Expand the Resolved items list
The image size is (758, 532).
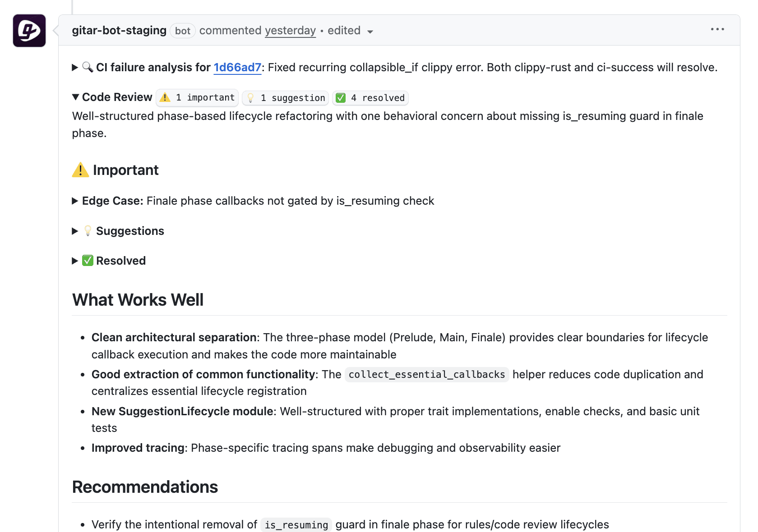pos(75,260)
